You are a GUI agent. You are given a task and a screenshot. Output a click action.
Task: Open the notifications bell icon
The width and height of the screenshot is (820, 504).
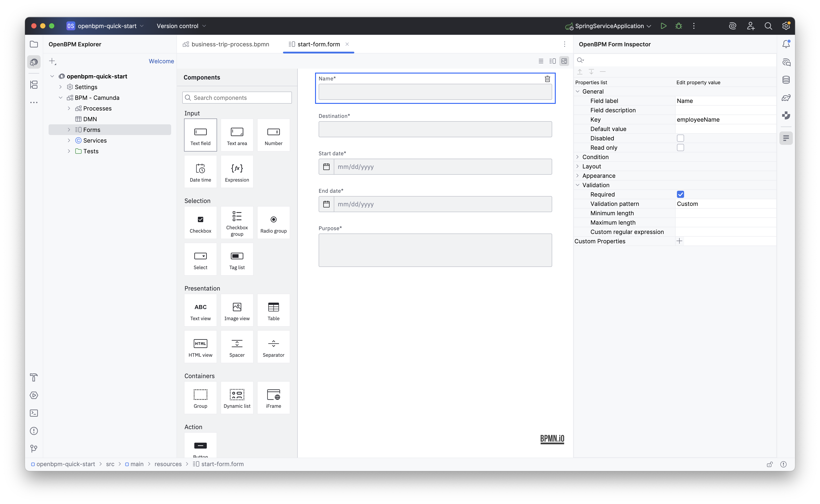click(x=786, y=44)
